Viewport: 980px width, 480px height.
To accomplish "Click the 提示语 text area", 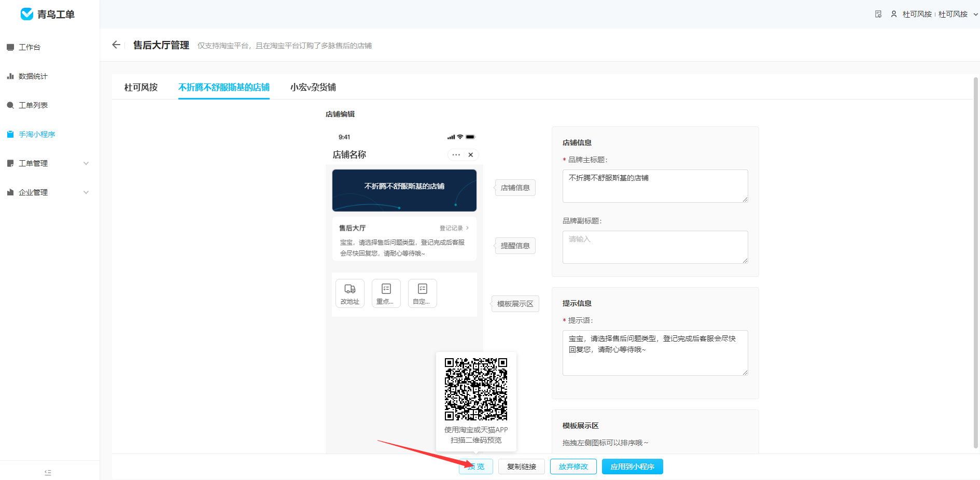I will (655, 353).
